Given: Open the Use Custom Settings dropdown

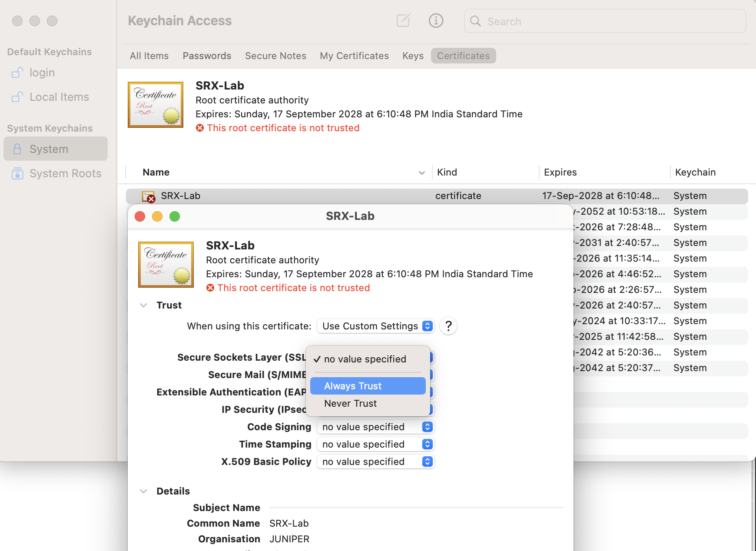Looking at the screenshot, I should point(375,326).
